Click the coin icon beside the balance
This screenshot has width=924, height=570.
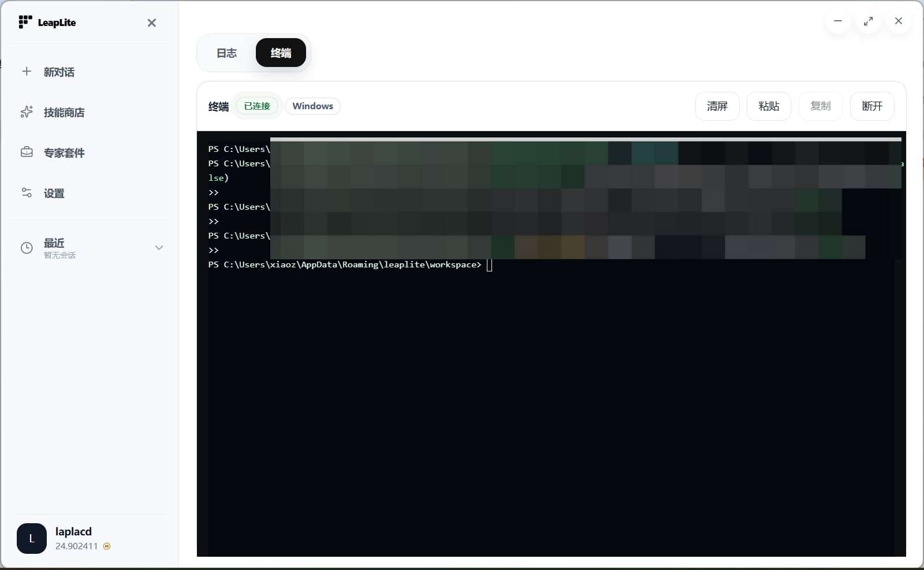107,546
